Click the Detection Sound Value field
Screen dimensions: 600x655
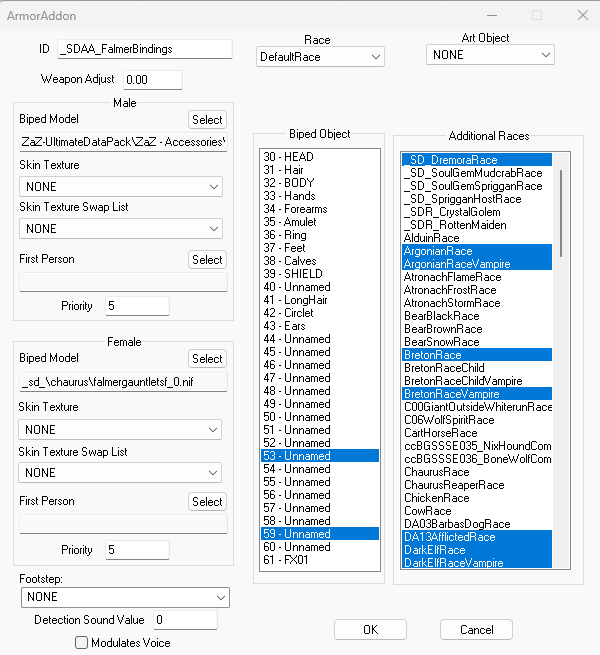click(186, 619)
